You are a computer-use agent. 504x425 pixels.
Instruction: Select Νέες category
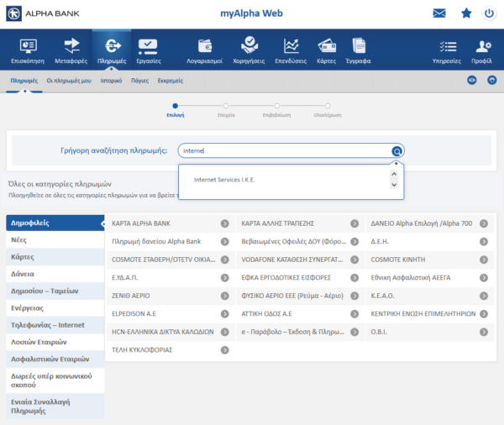tap(55, 240)
